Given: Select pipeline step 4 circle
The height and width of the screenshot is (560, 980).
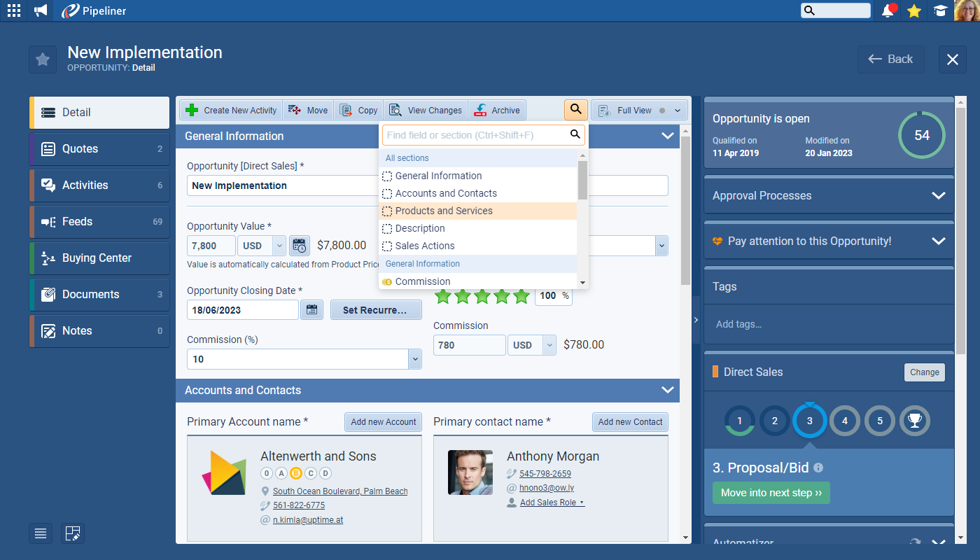Looking at the screenshot, I should point(844,421).
